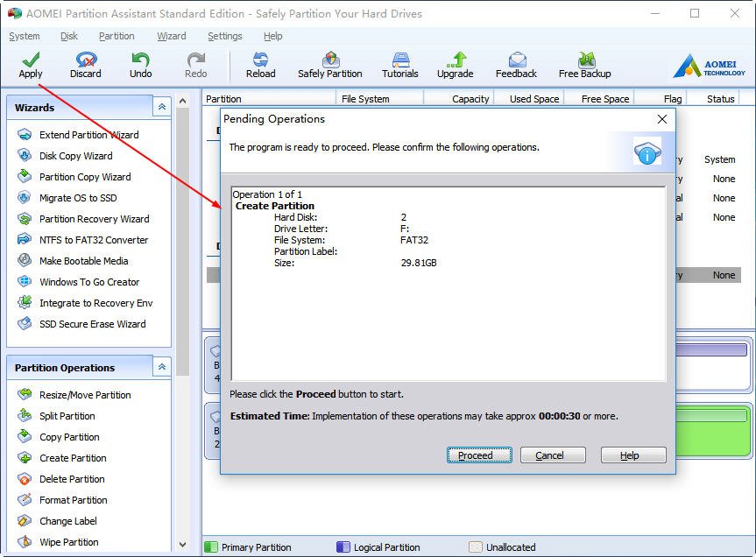The image size is (756, 557).
Task: Click the Undo toolbar icon
Action: click(x=140, y=65)
